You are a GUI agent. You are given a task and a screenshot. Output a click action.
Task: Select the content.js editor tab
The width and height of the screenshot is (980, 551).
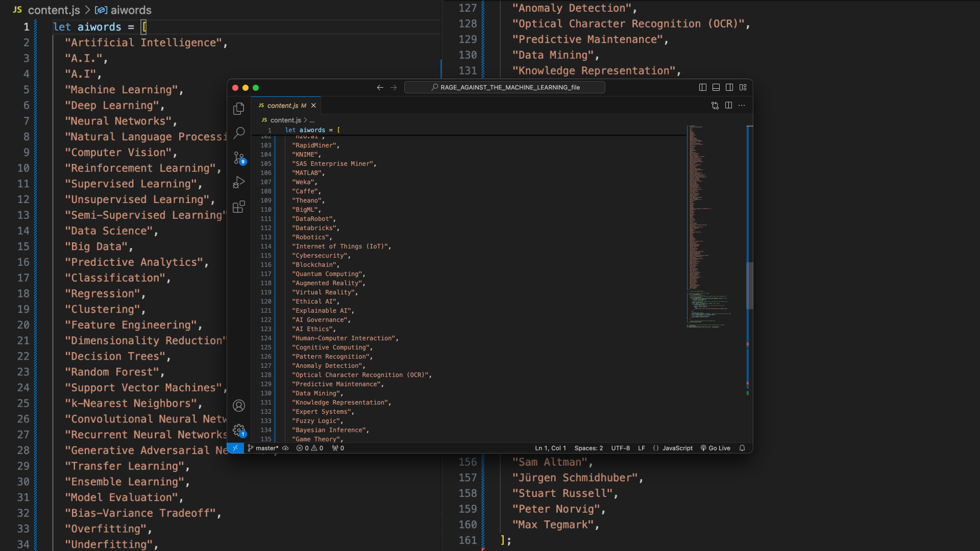pyautogui.click(x=286, y=106)
